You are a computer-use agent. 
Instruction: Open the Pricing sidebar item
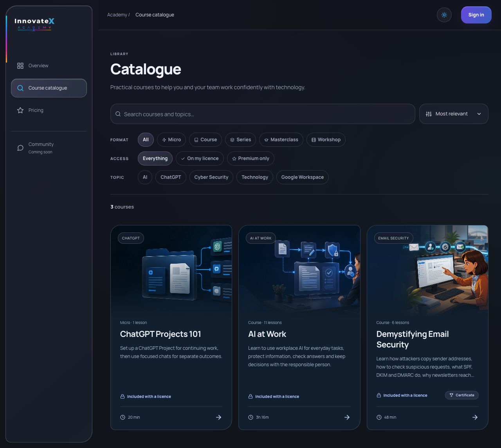(49, 110)
